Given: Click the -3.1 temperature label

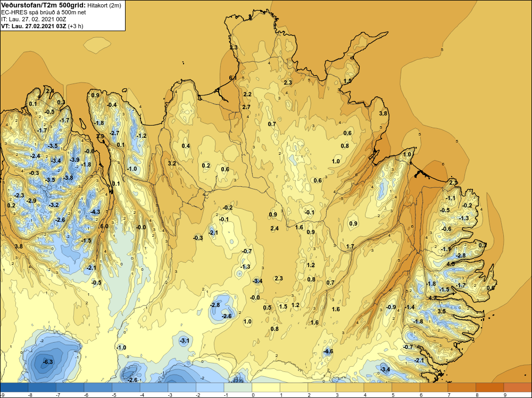Looking at the screenshot, I should [x=184, y=341].
